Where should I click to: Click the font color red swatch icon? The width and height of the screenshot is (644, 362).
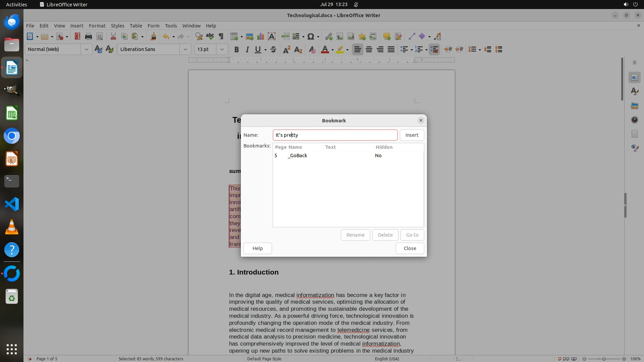(x=324, y=50)
